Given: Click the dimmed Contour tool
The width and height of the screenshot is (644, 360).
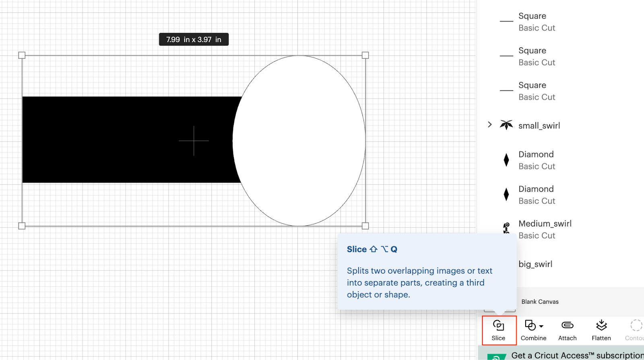Looking at the screenshot, I should pos(636,331).
